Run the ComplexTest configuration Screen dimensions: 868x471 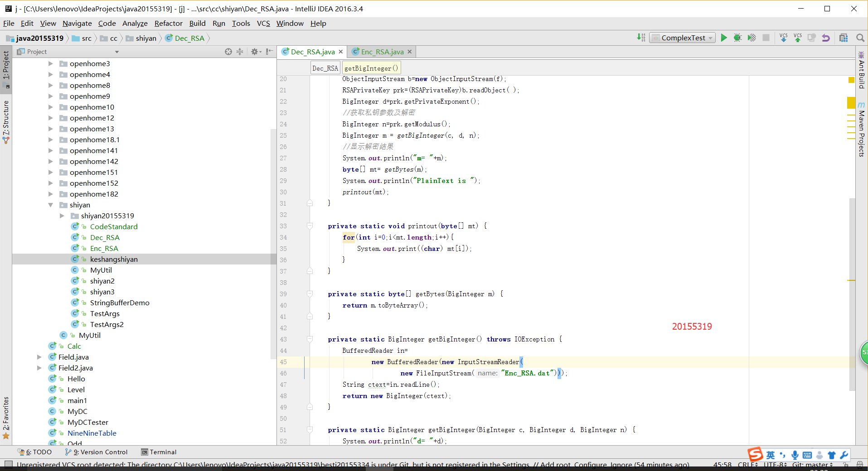(724, 38)
